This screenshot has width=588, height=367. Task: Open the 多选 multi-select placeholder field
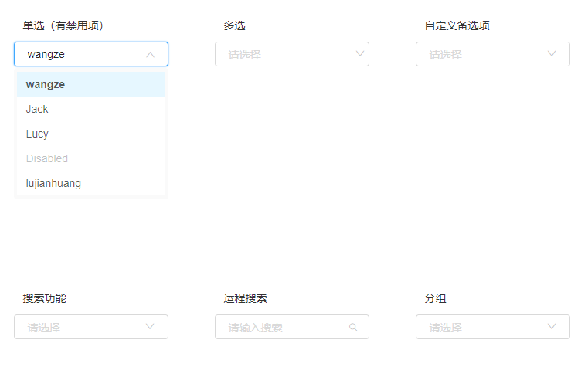click(x=292, y=54)
